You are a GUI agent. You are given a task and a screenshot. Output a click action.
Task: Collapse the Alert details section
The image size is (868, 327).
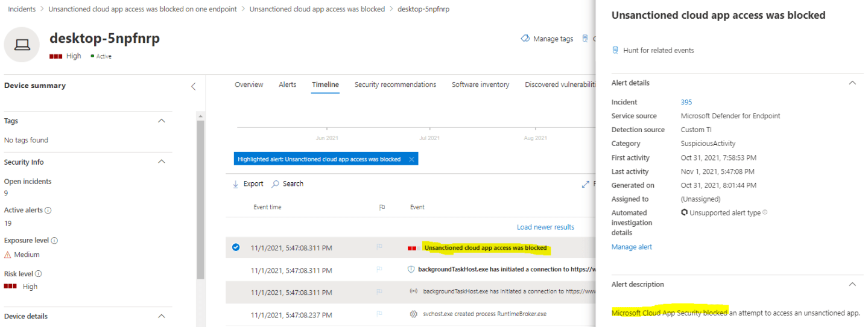tap(852, 83)
